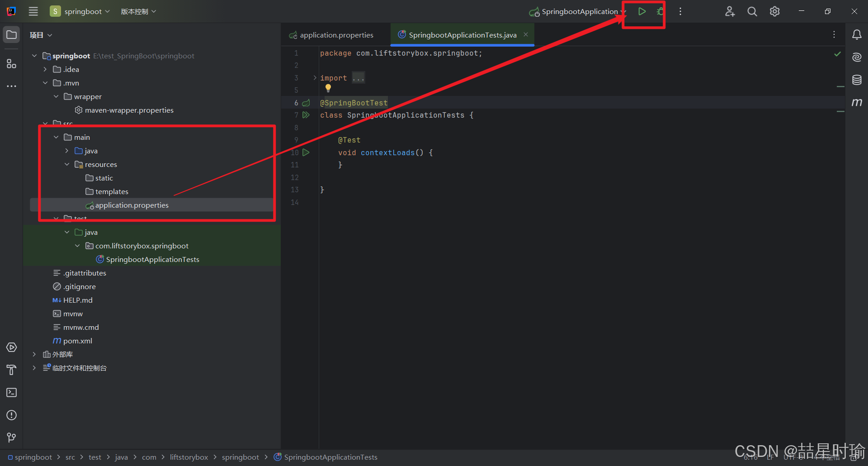The image size is (868, 466).
Task: Place cursor on contextLoads method name
Action: tap(387, 152)
